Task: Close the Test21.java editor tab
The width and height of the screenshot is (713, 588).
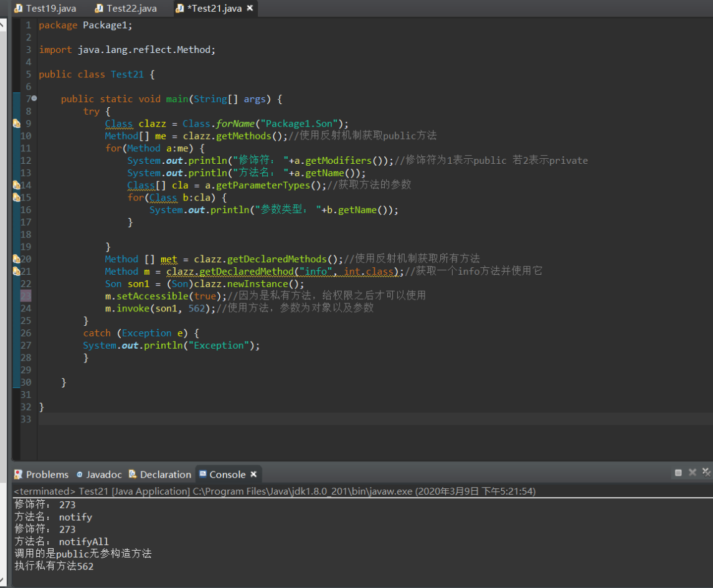Action: click(x=250, y=9)
